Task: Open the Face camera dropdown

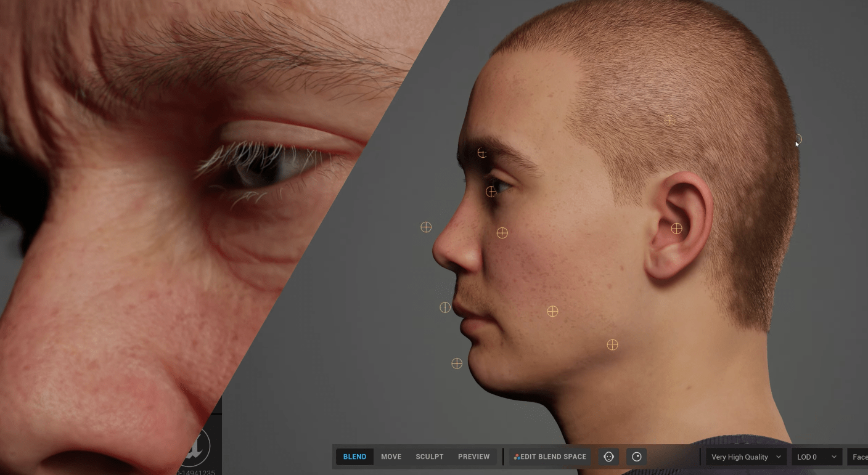Action: [x=858, y=457]
